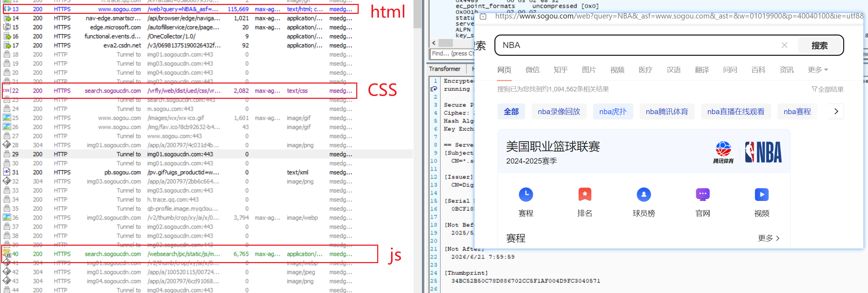Screen dimensions: 868x293
Task: Click nba虎扑 suggestion chip
Action: tap(613, 112)
